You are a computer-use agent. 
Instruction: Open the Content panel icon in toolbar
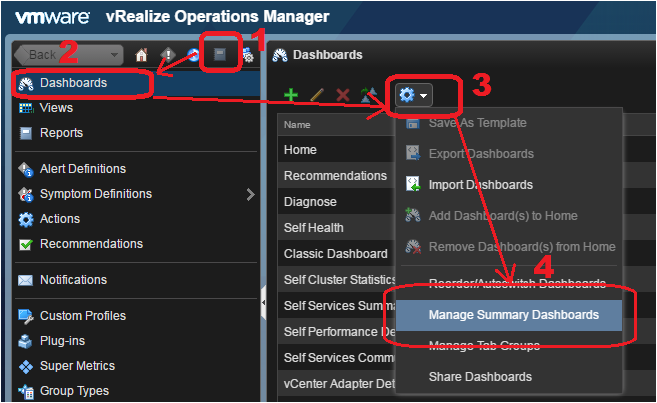[x=220, y=55]
